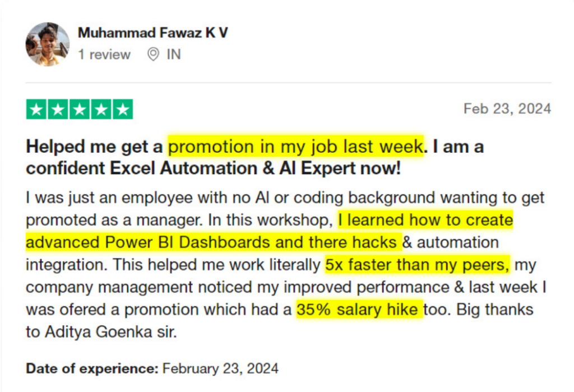Click the "IN" country code
The width and height of the screenshot is (574, 392).
point(174,54)
